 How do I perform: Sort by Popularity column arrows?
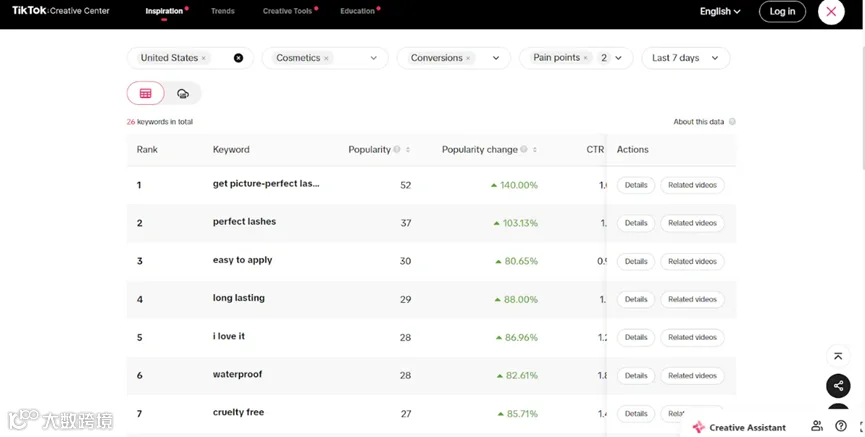(x=408, y=150)
